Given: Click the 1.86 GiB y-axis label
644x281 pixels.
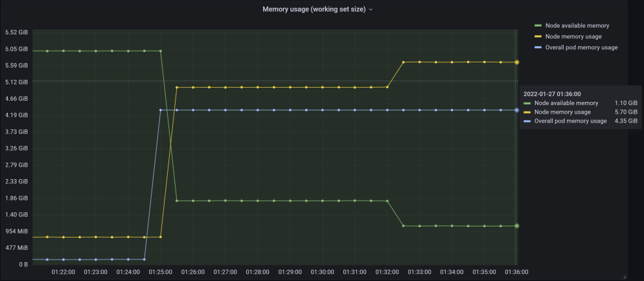Looking at the screenshot, I should 16,198.
